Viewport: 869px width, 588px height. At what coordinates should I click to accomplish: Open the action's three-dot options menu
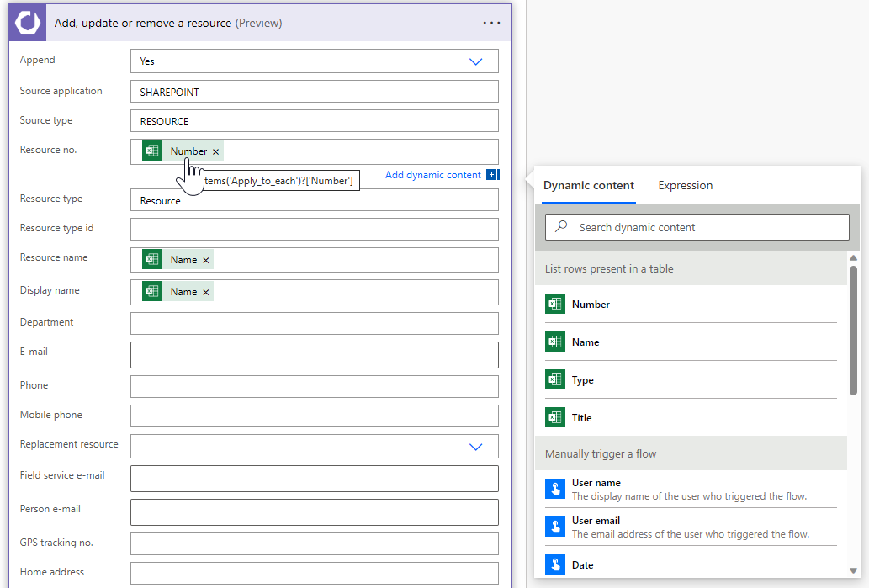pos(491,23)
